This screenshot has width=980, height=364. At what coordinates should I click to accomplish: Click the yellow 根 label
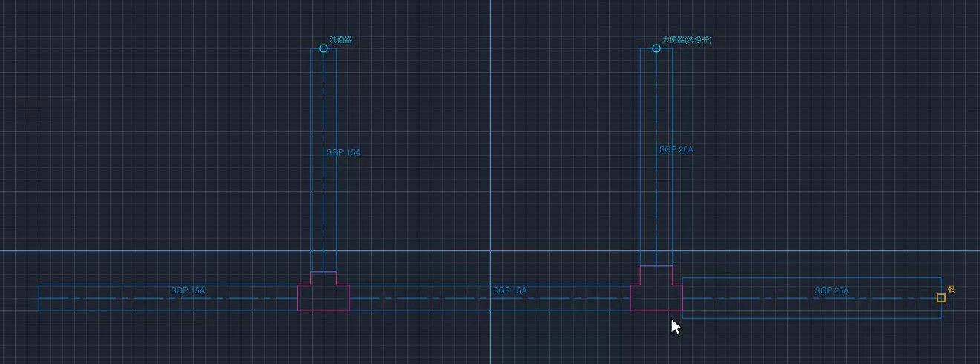point(951,288)
